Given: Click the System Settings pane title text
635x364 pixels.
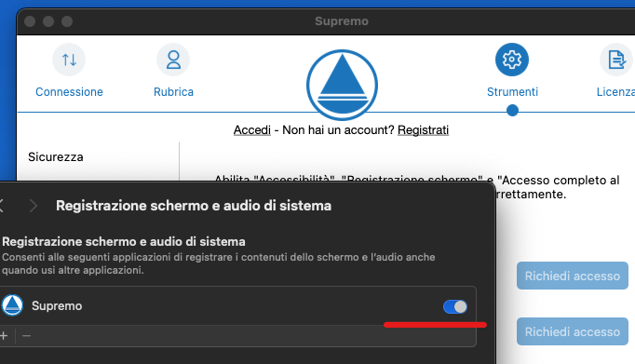Looking at the screenshot, I should click(x=194, y=206).
